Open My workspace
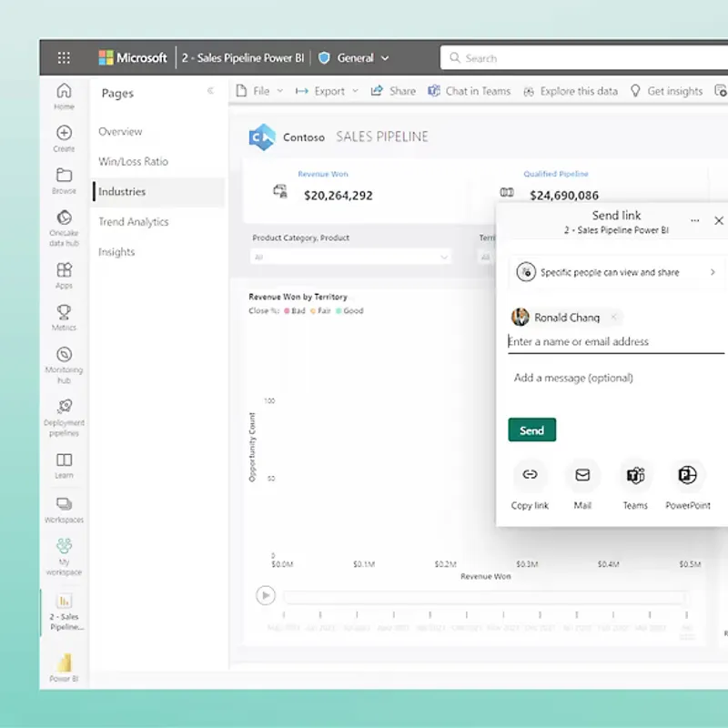The width and height of the screenshot is (728, 728). pos(64,557)
